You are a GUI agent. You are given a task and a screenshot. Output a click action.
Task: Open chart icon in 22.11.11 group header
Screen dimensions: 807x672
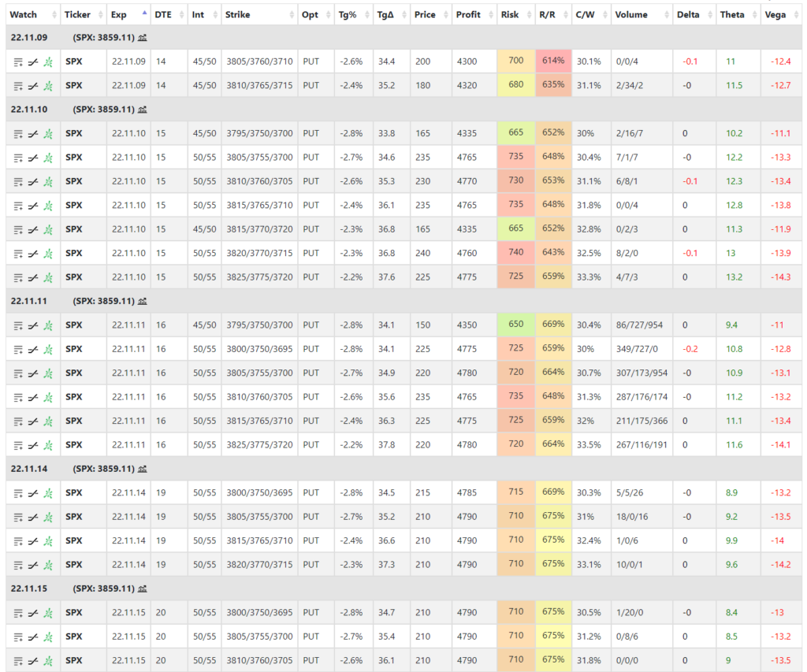(x=143, y=301)
